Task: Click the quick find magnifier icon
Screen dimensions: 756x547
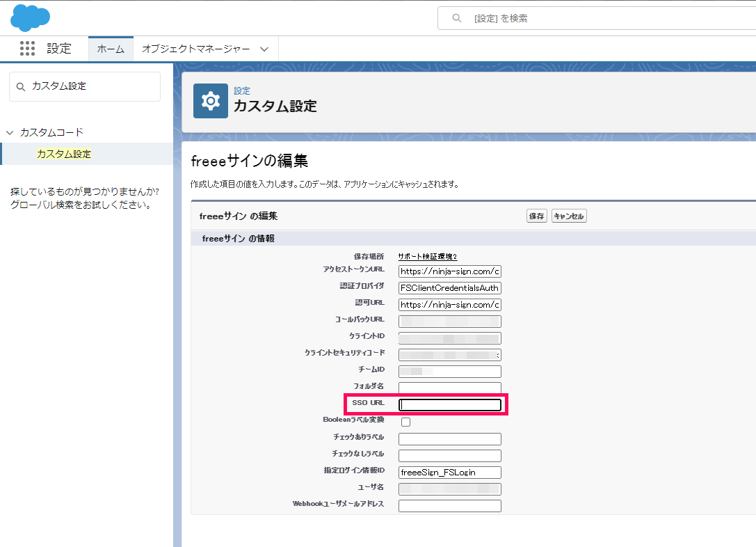Action: tap(21, 87)
